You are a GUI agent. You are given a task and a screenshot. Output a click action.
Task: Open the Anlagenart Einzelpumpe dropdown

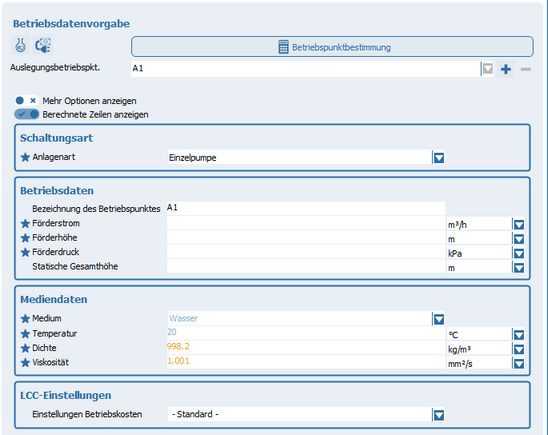coord(439,158)
